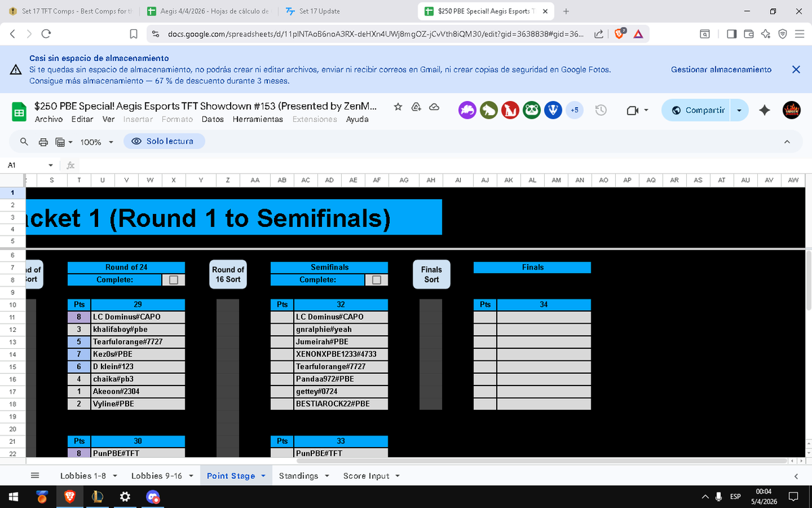
Task: Click the Finals Sort button
Action: point(432,274)
